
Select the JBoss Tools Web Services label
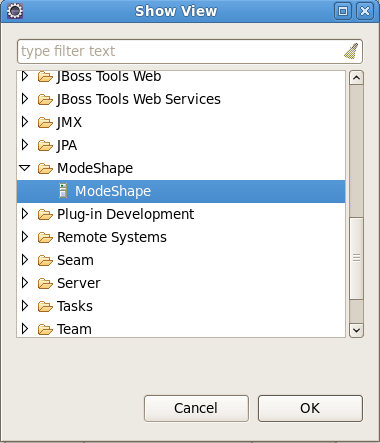point(139,99)
